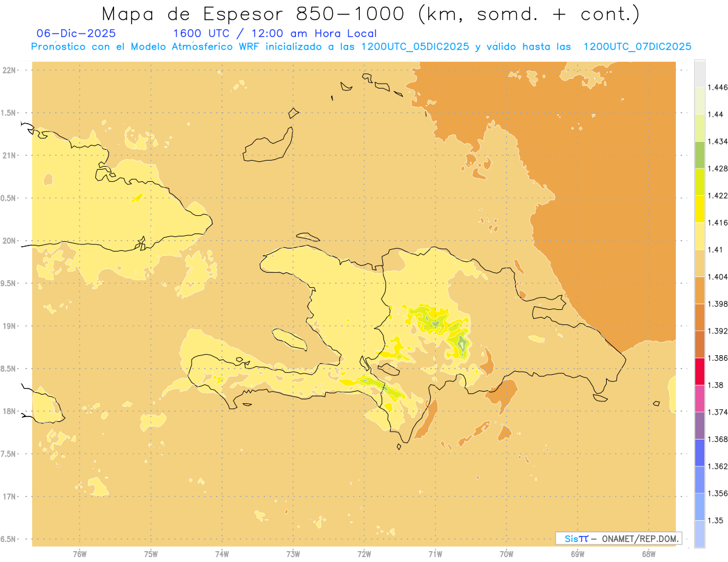Click the blue legend swatch between 1.362 and 1.368
Viewport: 728px width, 562px height.
pyautogui.click(x=699, y=452)
